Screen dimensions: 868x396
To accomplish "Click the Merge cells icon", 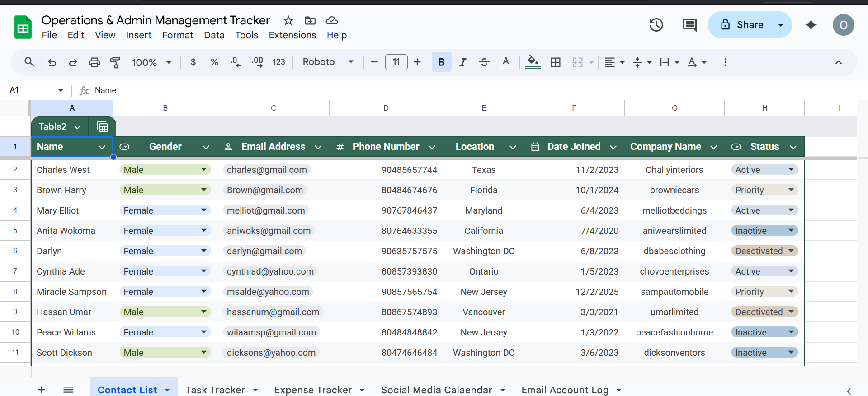I will coord(578,62).
